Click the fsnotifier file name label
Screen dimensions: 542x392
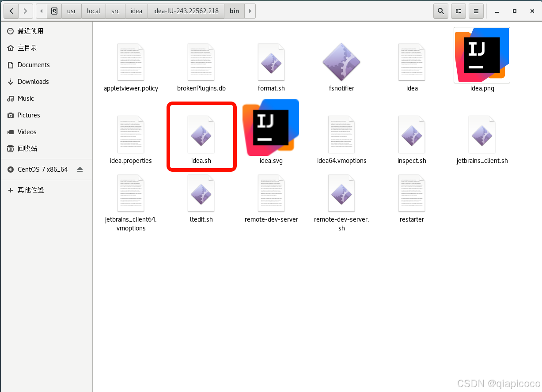click(x=341, y=88)
